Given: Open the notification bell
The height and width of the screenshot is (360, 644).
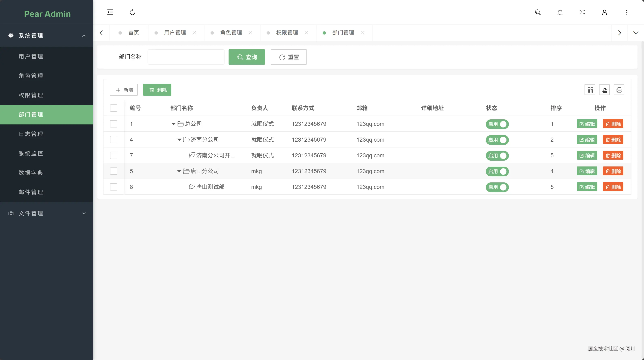Looking at the screenshot, I should [560, 12].
